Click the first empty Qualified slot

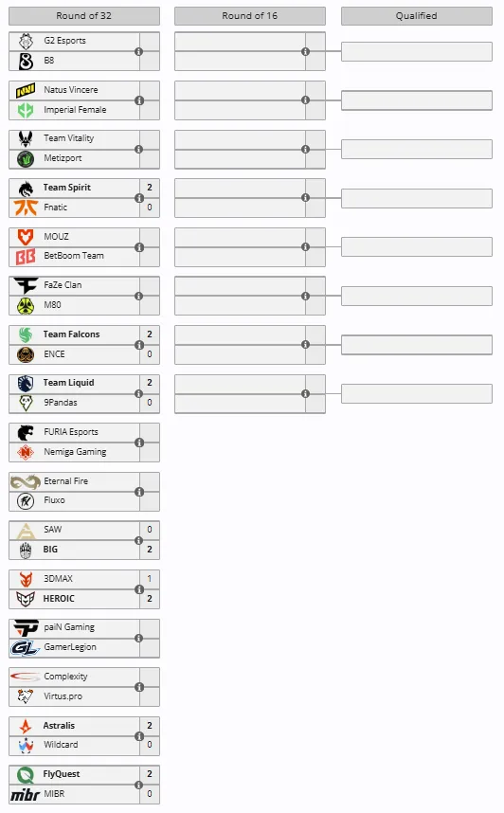pos(417,52)
